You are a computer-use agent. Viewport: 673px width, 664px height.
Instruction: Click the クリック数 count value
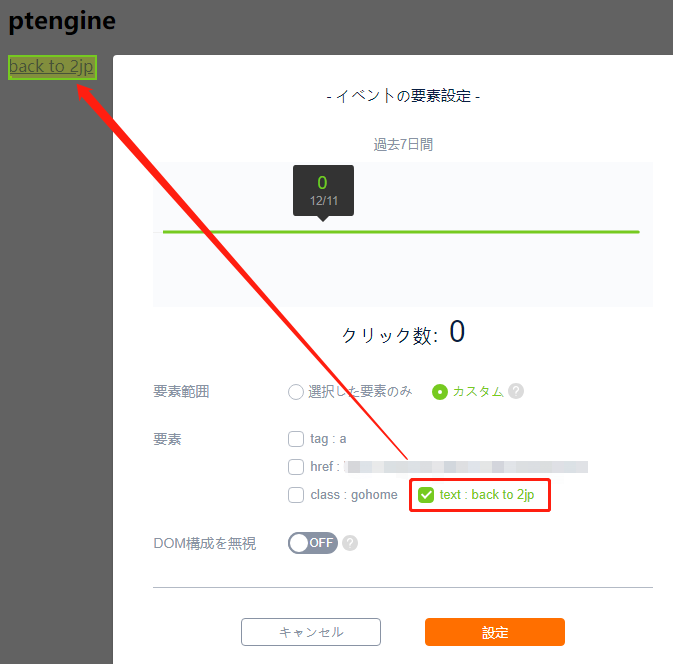(x=457, y=331)
